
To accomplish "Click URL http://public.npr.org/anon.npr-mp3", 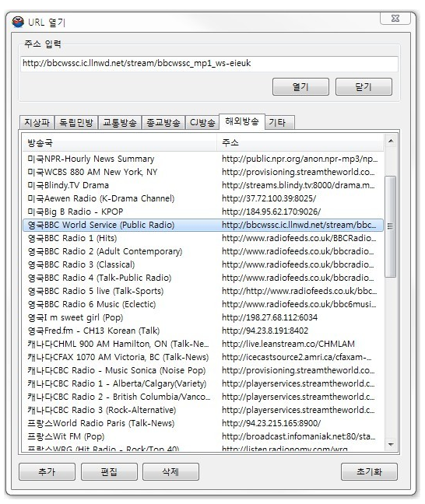I will coord(300,159).
